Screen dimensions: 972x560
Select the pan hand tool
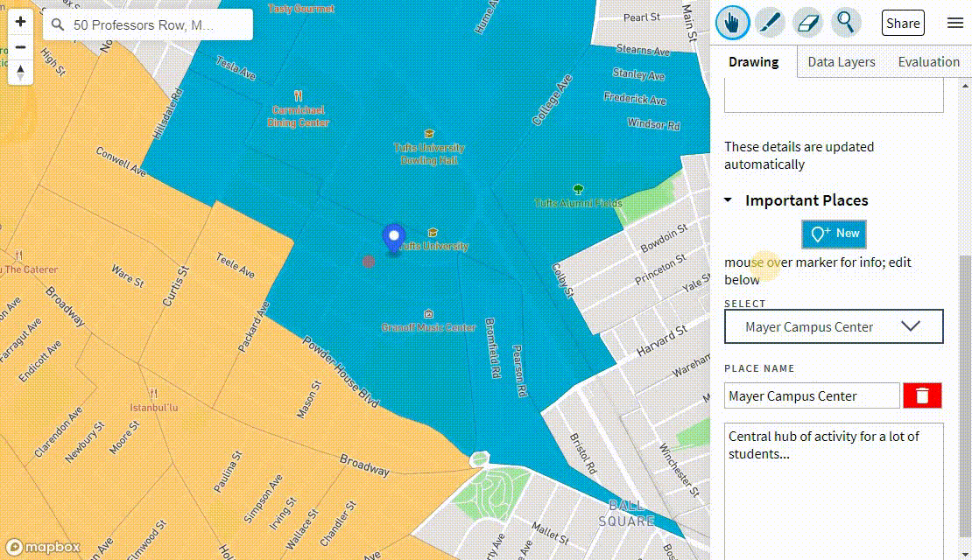click(733, 23)
